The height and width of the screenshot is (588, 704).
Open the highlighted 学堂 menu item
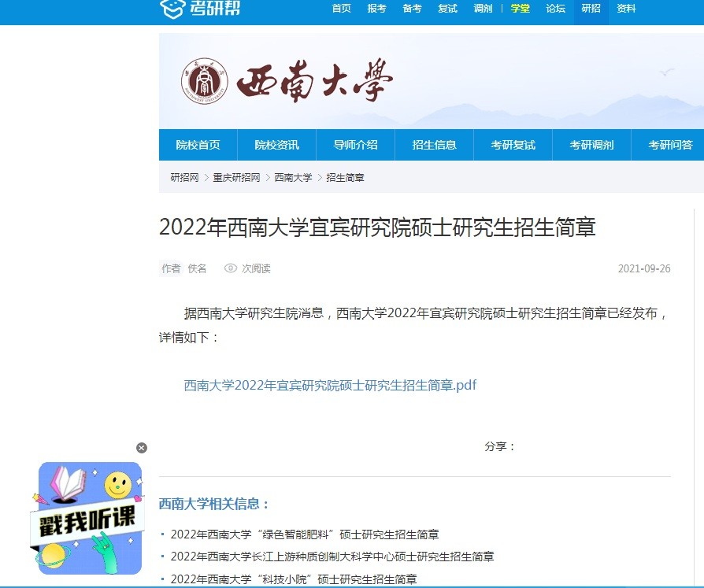(520, 9)
